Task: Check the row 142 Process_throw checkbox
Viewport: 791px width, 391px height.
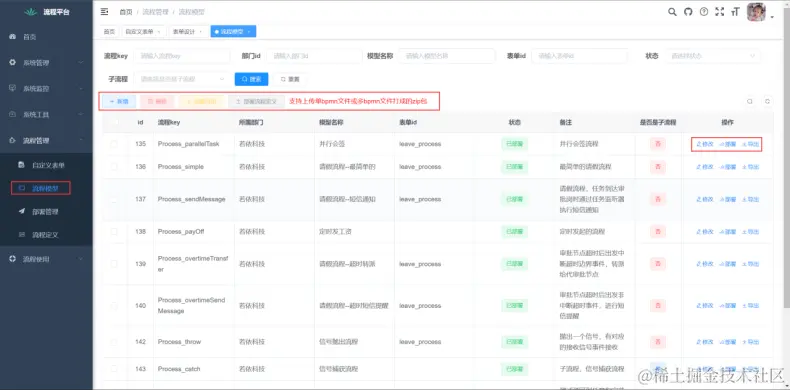Action: click(x=115, y=342)
